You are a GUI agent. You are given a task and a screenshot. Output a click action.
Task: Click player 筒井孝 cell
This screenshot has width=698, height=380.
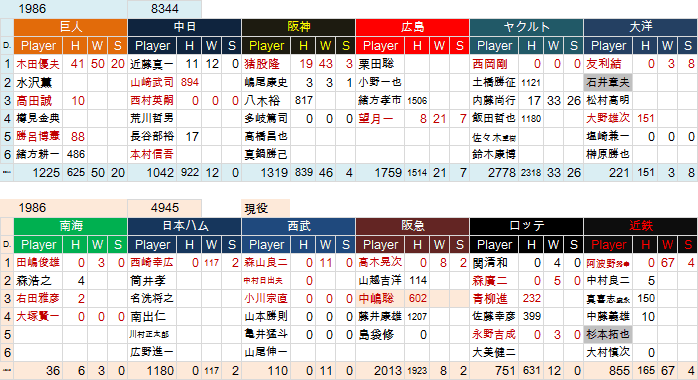point(152,281)
